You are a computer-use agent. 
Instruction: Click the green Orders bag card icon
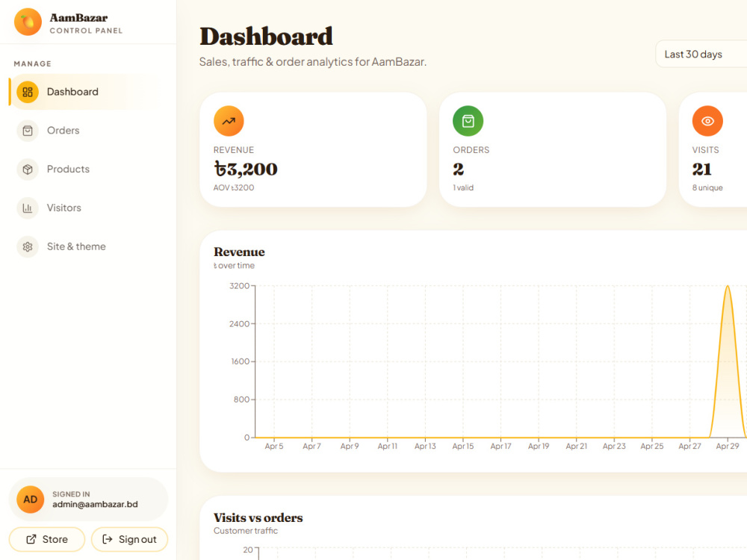[x=468, y=121]
